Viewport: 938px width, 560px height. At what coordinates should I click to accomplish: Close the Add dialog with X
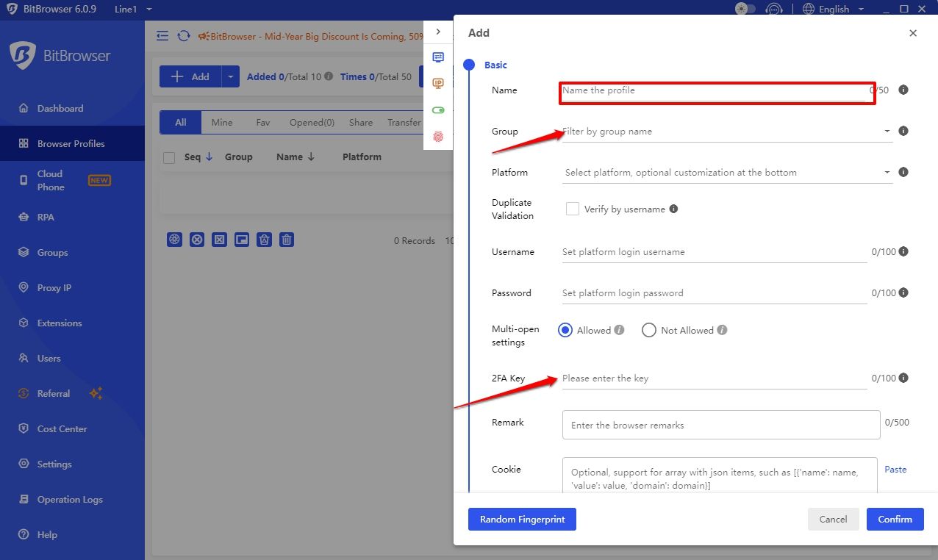click(x=913, y=33)
